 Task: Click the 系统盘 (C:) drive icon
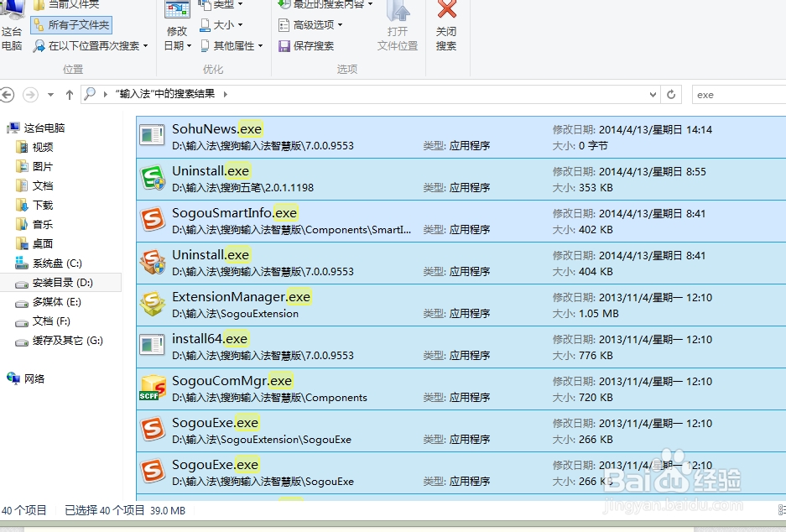tap(22, 263)
